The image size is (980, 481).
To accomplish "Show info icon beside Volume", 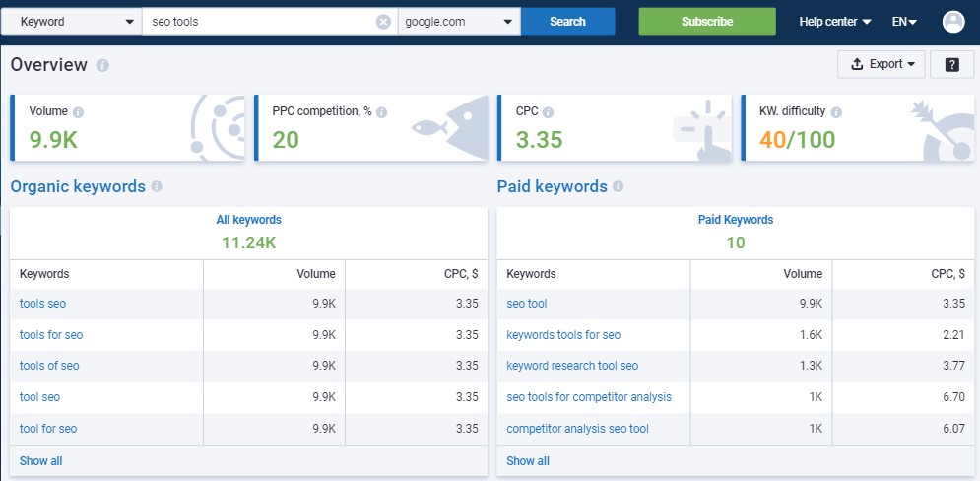I will point(78,112).
